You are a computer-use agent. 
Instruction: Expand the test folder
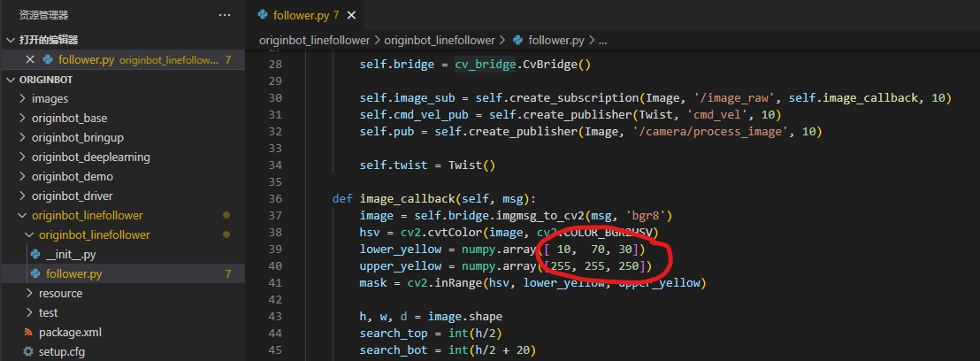tap(48, 313)
